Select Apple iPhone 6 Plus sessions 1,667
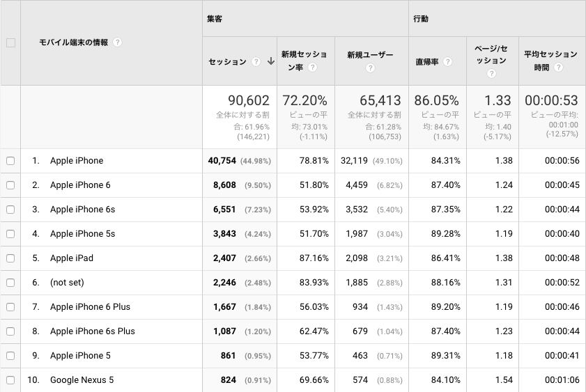Screen dimensions: 586x392 coord(224,306)
